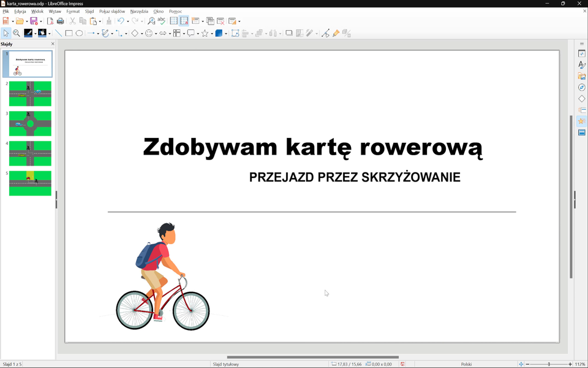This screenshot has width=588, height=368.
Task: Click the Zoom & Pan magnifier tool
Action: (x=17, y=33)
